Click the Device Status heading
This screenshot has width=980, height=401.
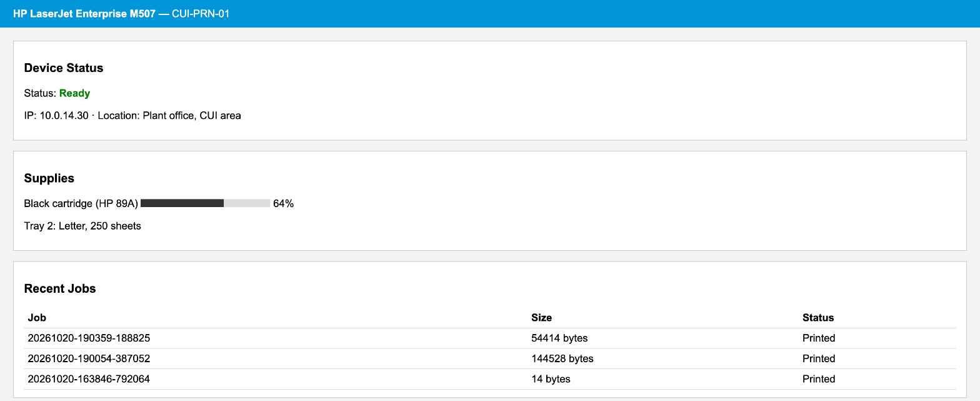click(x=64, y=68)
